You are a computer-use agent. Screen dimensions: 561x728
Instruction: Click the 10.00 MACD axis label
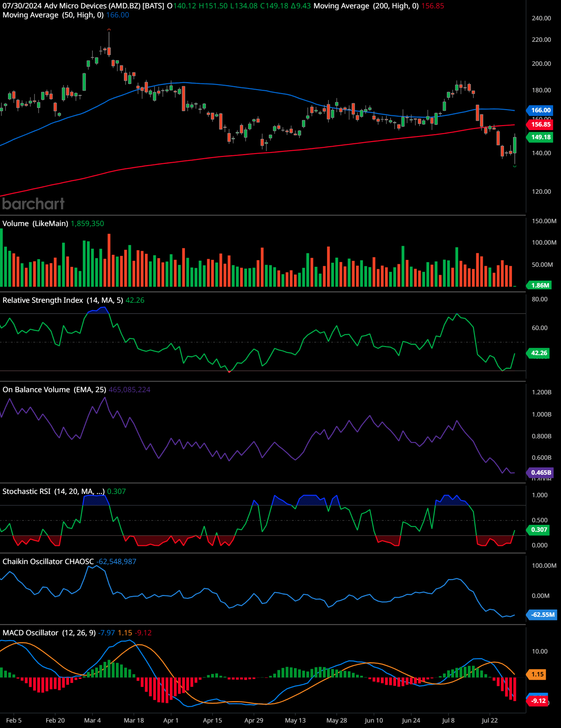tap(540, 651)
